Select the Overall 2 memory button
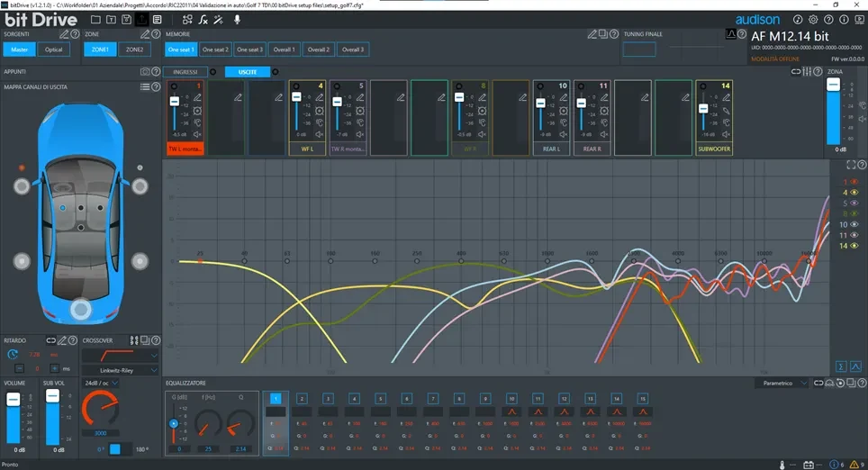This screenshot has height=470, width=868. click(x=319, y=50)
